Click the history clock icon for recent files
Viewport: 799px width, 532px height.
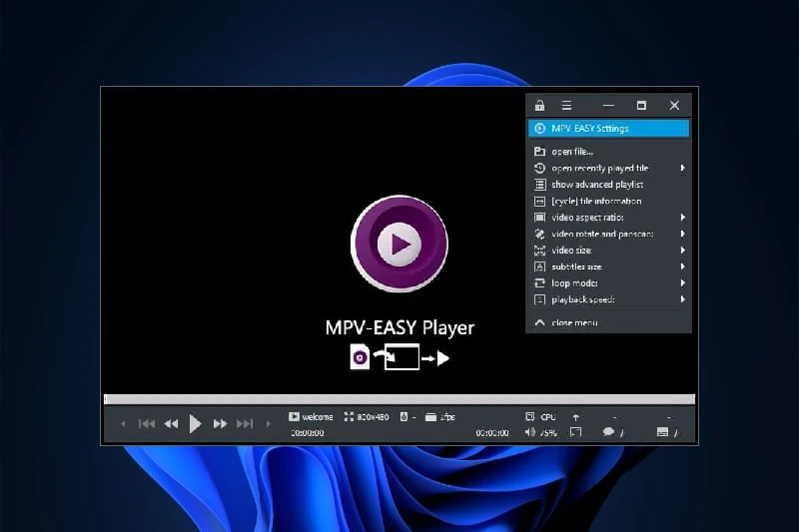point(539,168)
